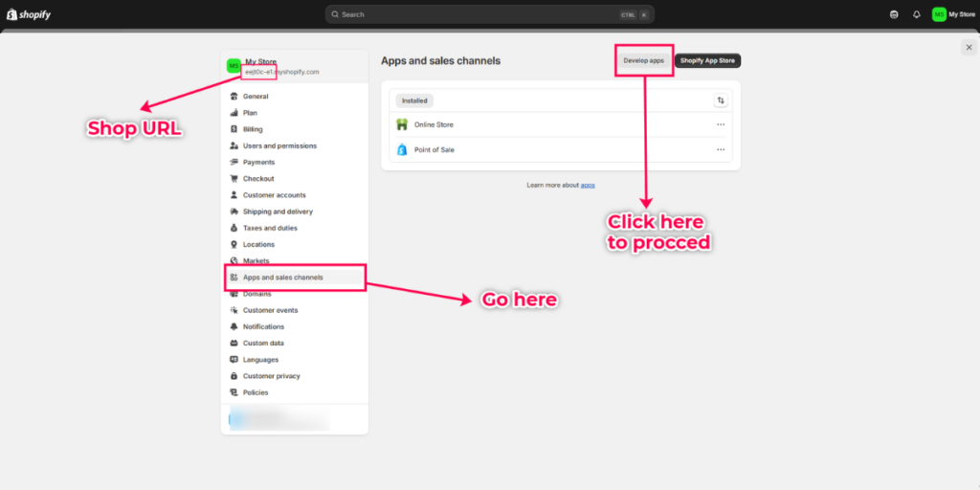Open Markets settings

[295, 260]
